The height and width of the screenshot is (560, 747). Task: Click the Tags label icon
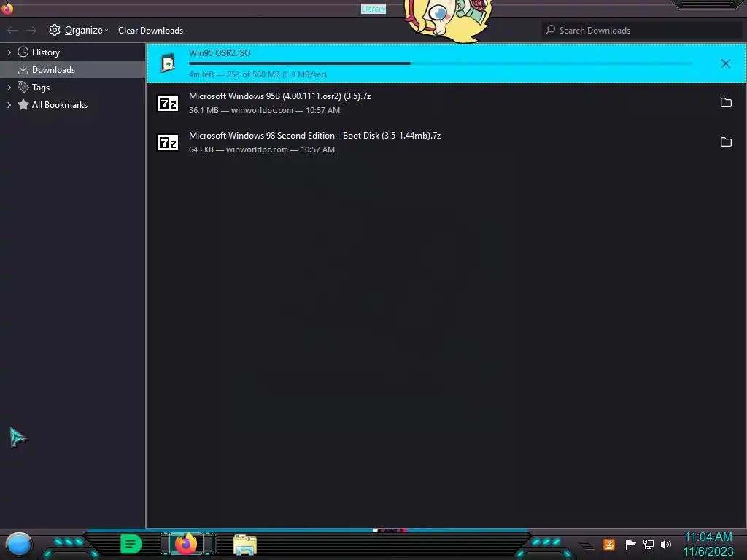pyautogui.click(x=23, y=87)
